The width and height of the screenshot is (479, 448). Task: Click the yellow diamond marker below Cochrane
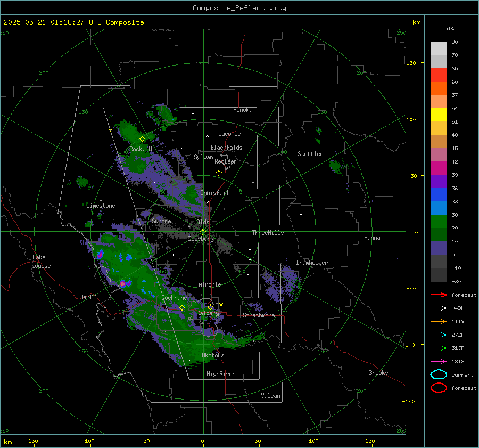tap(183, 307)
